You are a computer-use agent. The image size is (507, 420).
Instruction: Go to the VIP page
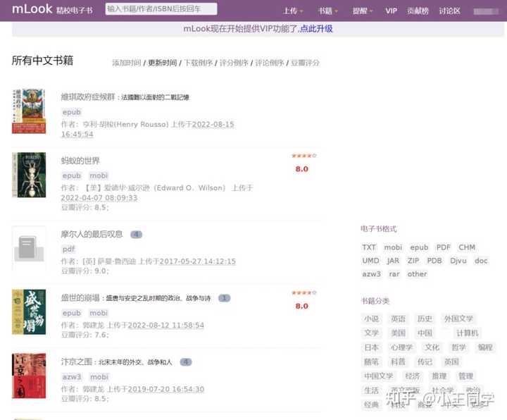point(392,11)
